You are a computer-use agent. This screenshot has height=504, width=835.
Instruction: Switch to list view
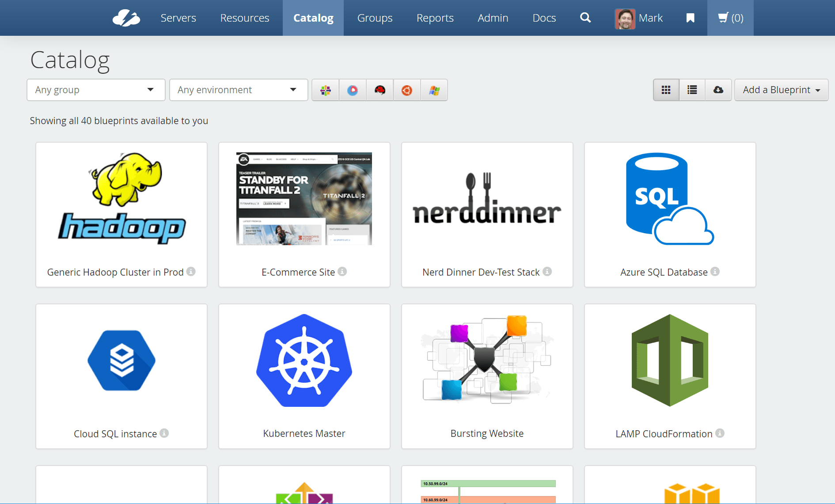coord(692,90)
